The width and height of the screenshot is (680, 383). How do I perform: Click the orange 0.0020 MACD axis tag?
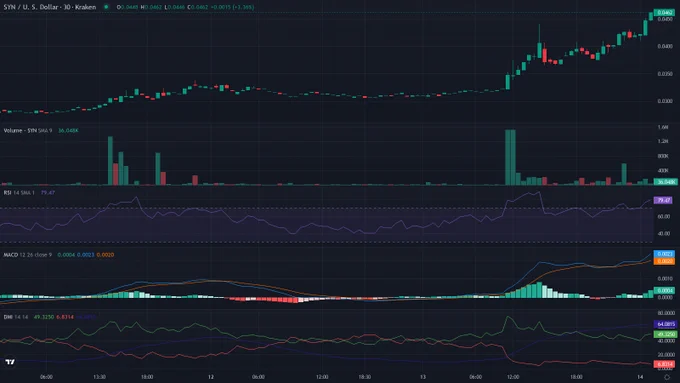point(664,261)
